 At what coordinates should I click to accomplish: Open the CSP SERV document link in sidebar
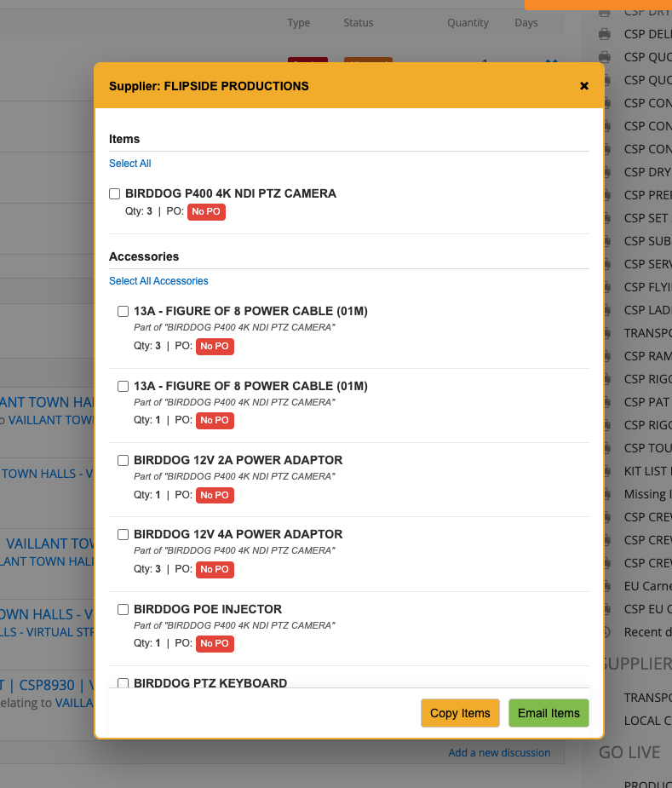pos(648,264)
